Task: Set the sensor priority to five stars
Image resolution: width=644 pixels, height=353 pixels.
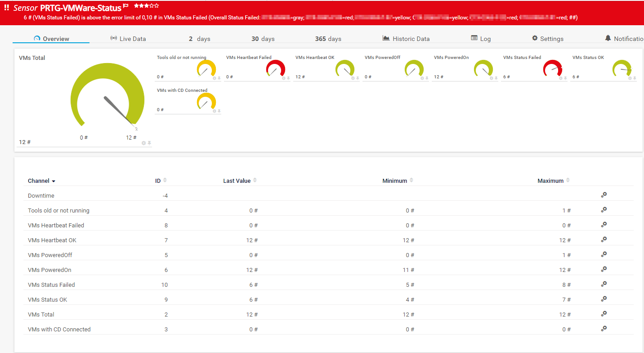Action: pyautogui.click(x=156, y=6)
